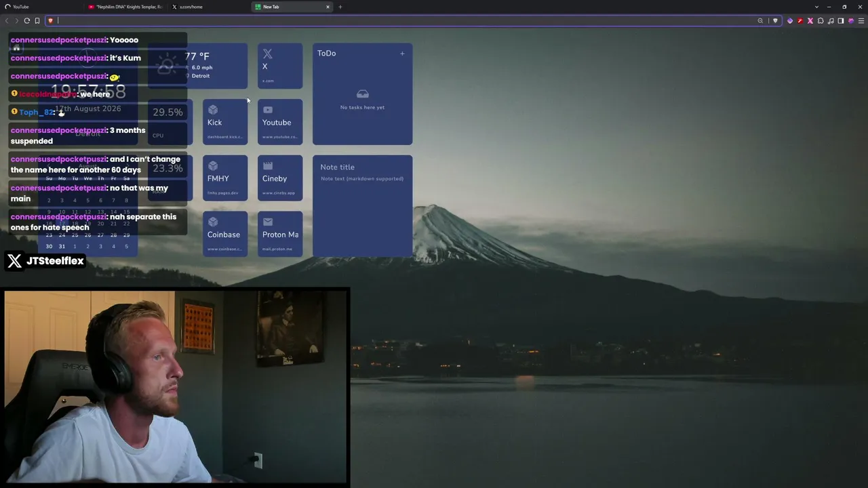Open the media control music note icon
Image resolution: width=868 pixels, height=488 pixels.
[x=831, y=21]
